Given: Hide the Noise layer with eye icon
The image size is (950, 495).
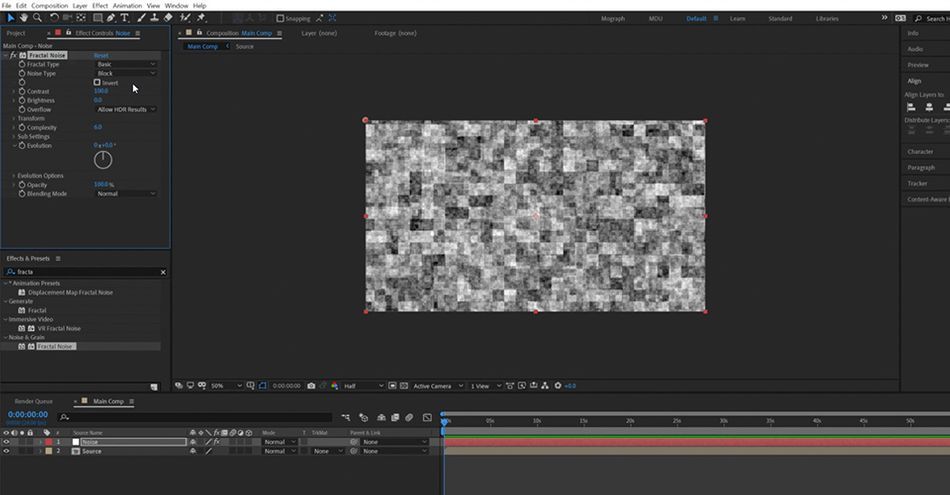Looking at the screenshot, I should point(6,442).
